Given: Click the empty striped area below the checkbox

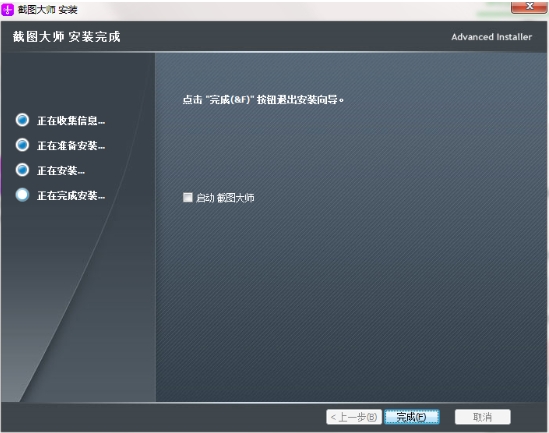Looking at the screenshot, I should click(x=350, y=298).
